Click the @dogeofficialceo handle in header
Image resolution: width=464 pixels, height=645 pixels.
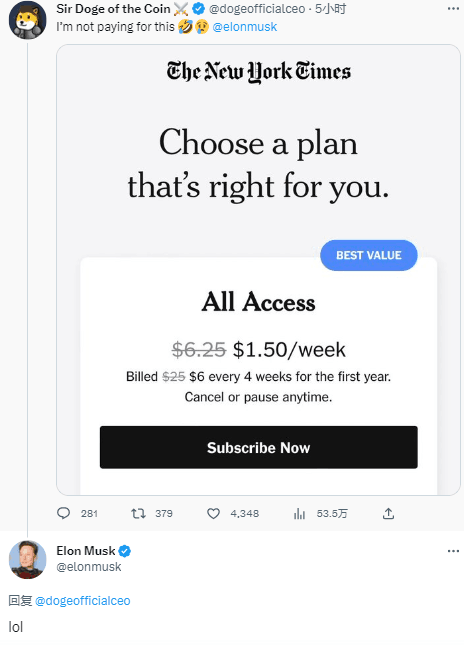(257, 9)
